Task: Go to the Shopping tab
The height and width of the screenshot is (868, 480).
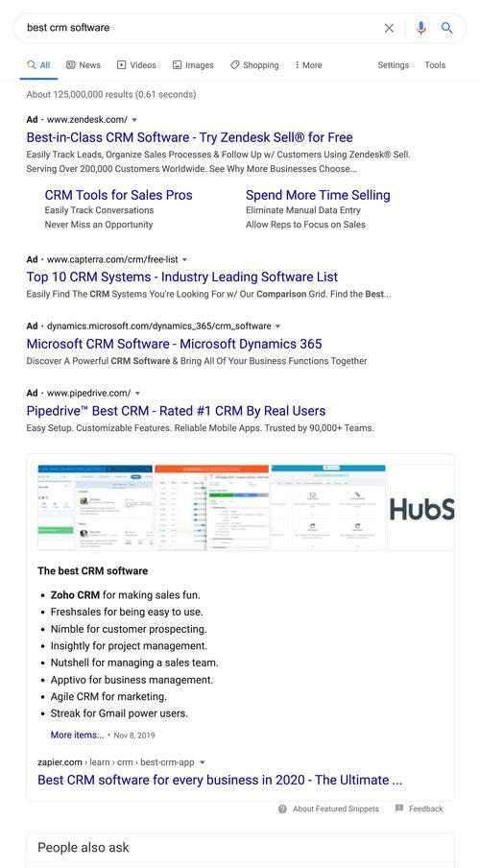Action: click(254, 64)
